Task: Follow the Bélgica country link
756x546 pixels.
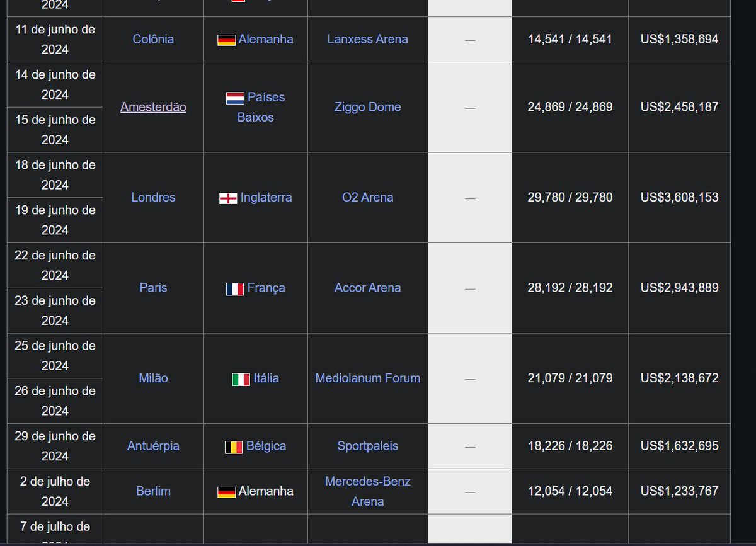Action: tap(266, 446)
